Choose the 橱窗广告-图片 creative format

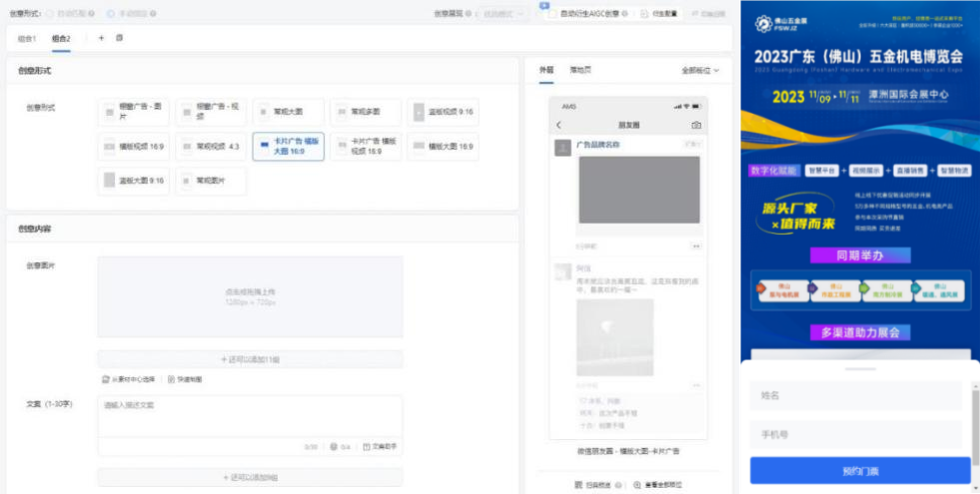pos(134,112)
